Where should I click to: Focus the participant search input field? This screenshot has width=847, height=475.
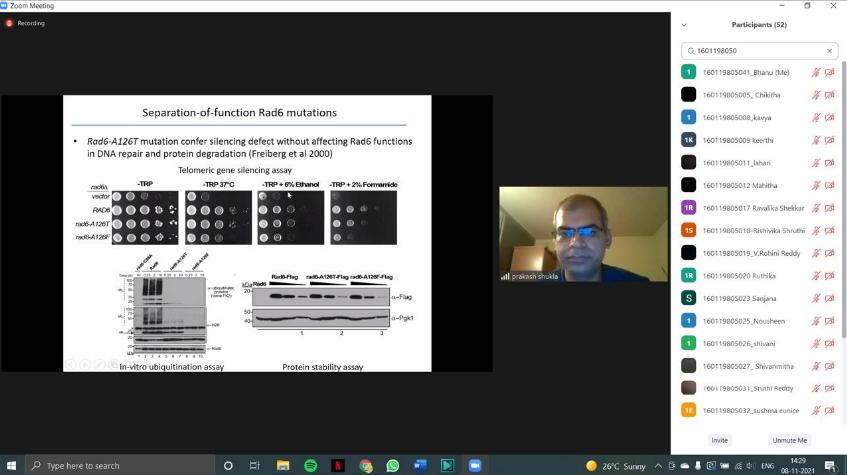pyautogui.click(x=759, y=51)
